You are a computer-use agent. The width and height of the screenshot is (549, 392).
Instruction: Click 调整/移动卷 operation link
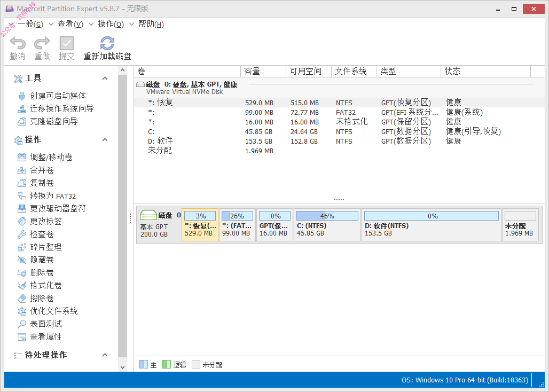(x=51, y=158)
